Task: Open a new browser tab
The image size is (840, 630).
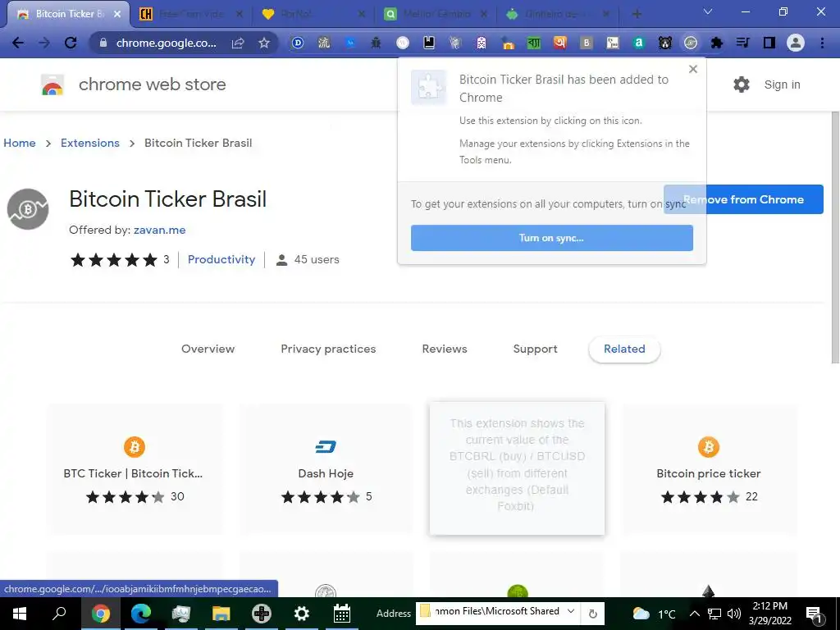Action: pos(637,14)
